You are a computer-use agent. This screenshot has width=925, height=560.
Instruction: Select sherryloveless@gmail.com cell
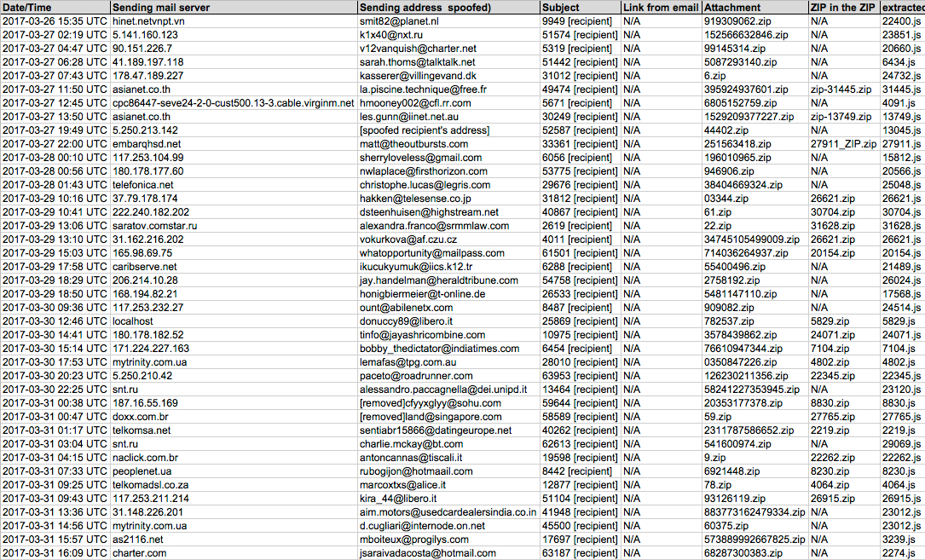click(x=448, y=158)
